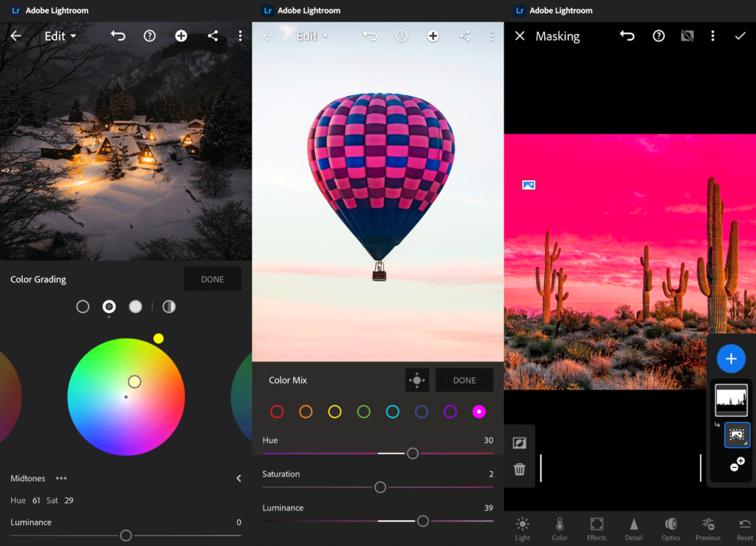The height and width of the screenshot is (546, 756).
Task: Open the Midtones three-dot options
Action: pos(61,478)
